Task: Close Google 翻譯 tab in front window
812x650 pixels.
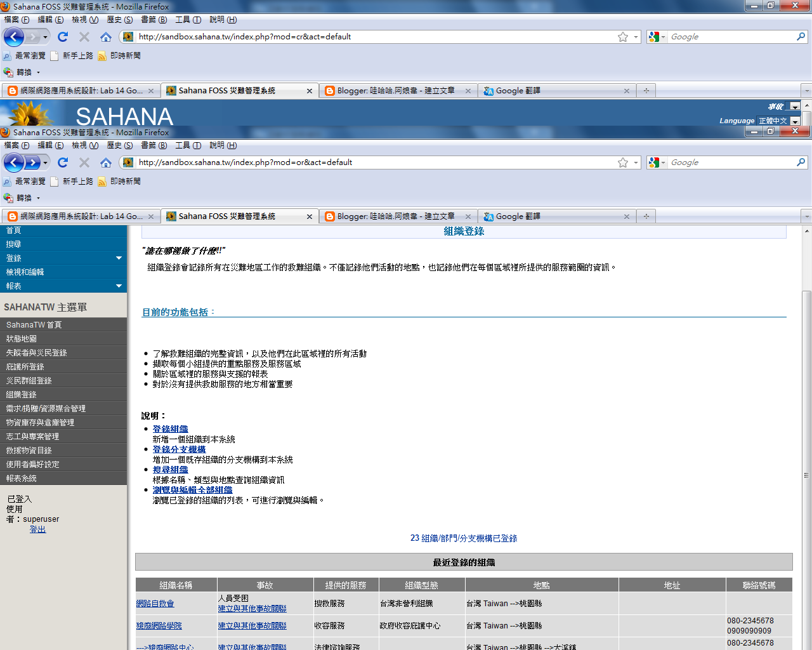Action: pos(627,216)
